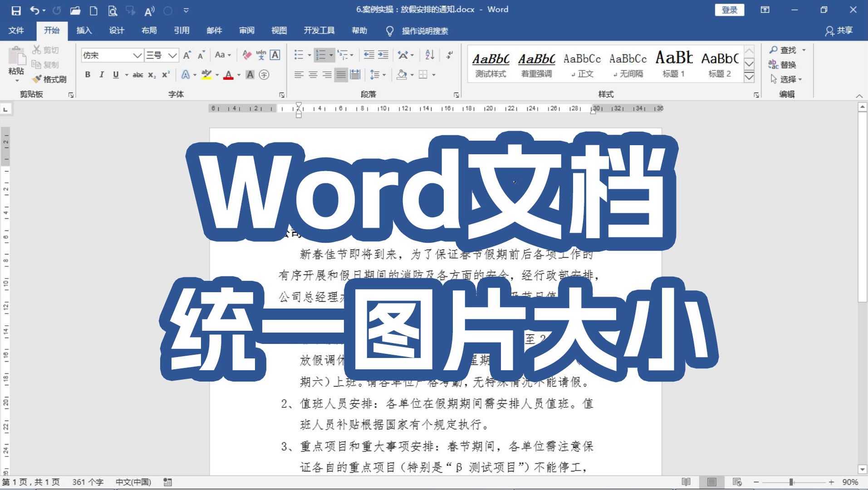
Task: Open Change Case Aa dropdown
Action: pyautogui.click(x=223, y=55)
